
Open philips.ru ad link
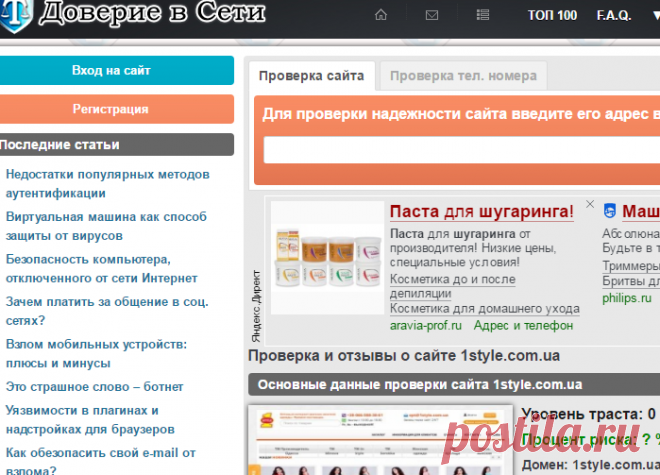coord(627,298)
